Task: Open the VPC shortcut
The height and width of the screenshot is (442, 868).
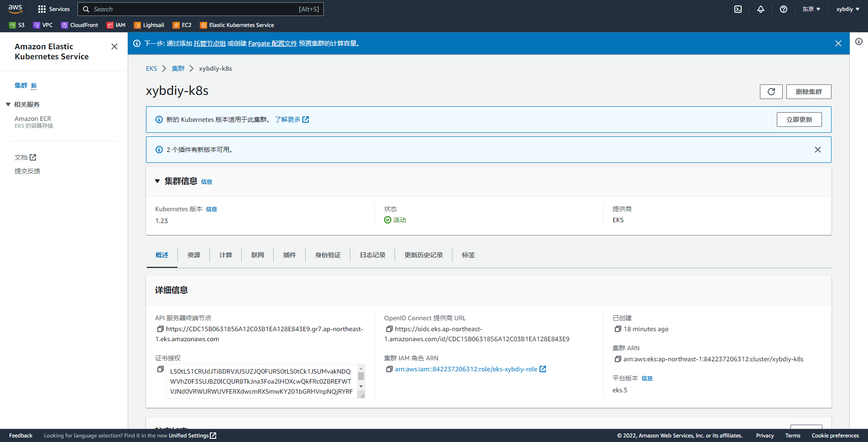Action: (43, 25)
